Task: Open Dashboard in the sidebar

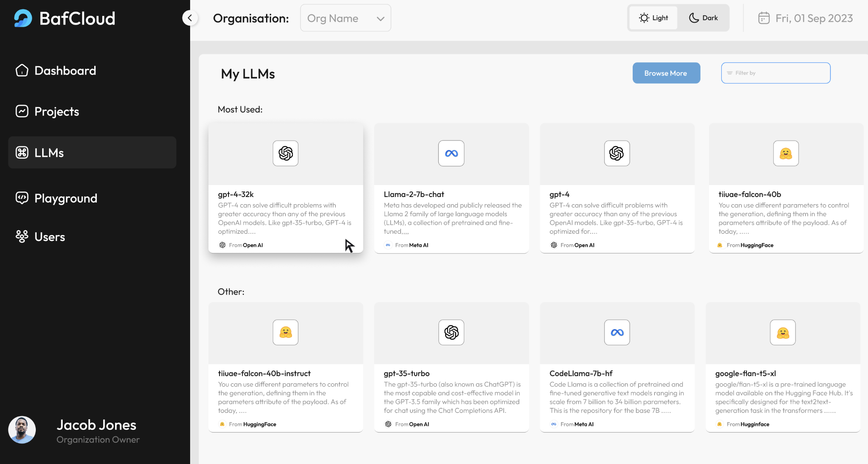Action: (x=65, y=70)
